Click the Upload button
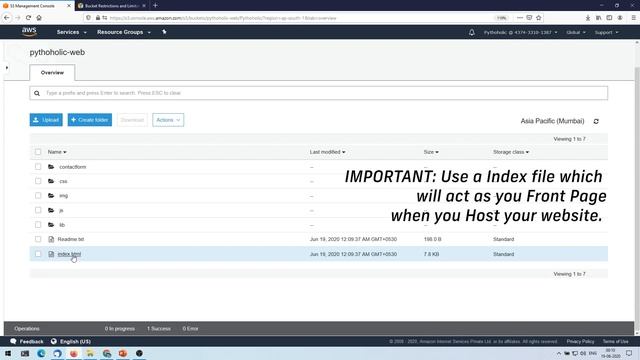The width and height of the screenshot is (640, 360). click(x=46, y=120)
